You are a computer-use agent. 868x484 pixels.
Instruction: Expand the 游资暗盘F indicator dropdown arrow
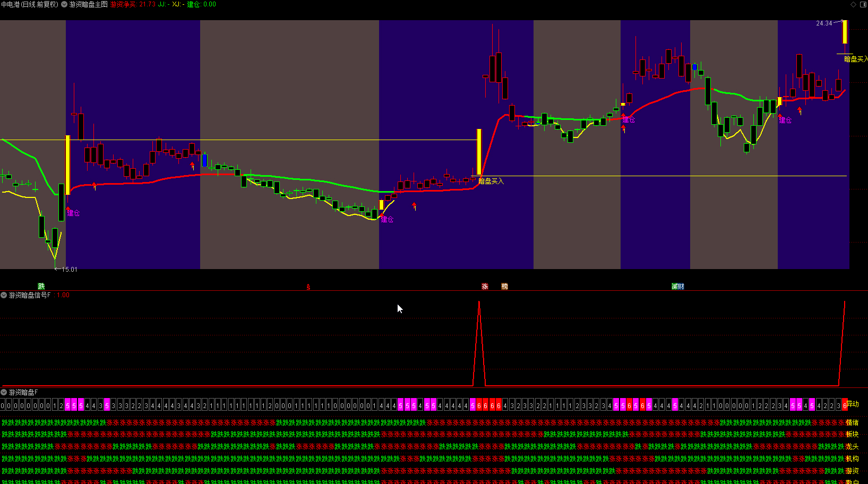pos(4,392)
